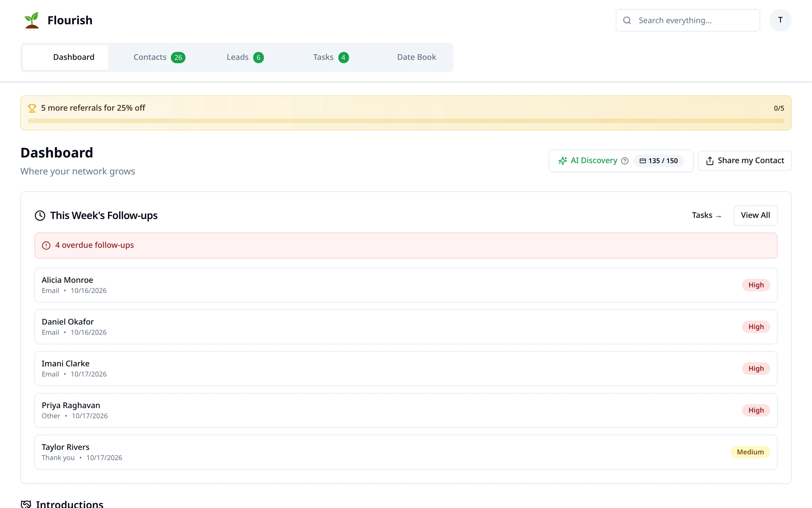
Task: Click the AI Discovery sparkle icon
Action: pyautogui.click(x=563, y=161)
